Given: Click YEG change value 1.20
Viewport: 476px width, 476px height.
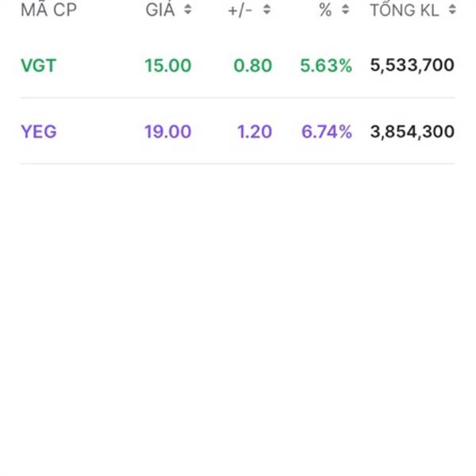Looking at the screenshot, I should (x=255, y=131).
